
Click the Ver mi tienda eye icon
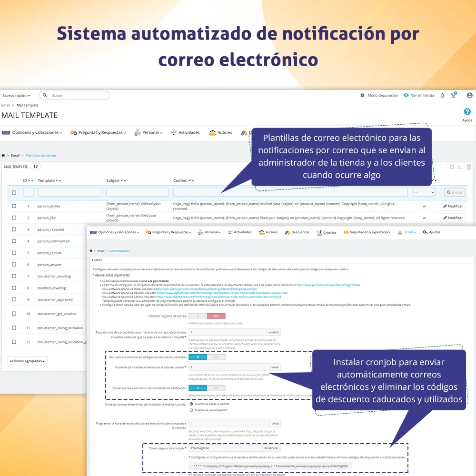(x=406, y=95)
